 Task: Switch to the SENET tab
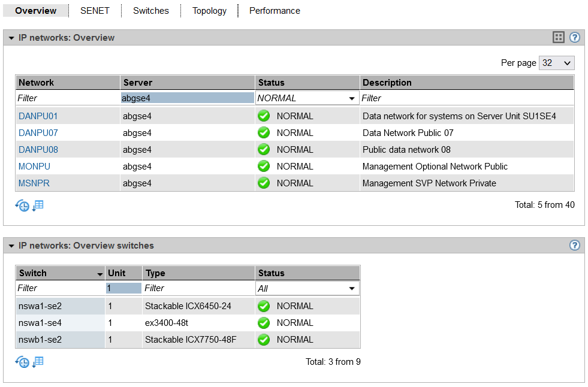pyautogui.click(x=95, y=11)
